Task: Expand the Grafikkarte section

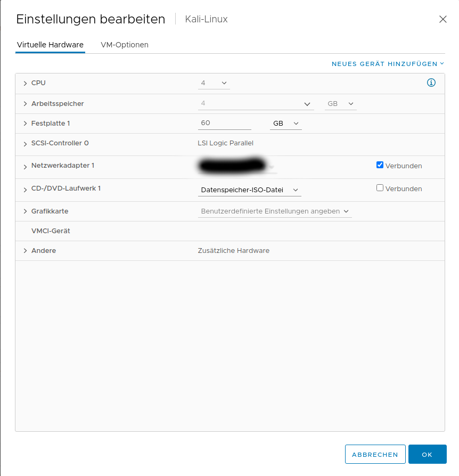Action: (x=25, y=211)
